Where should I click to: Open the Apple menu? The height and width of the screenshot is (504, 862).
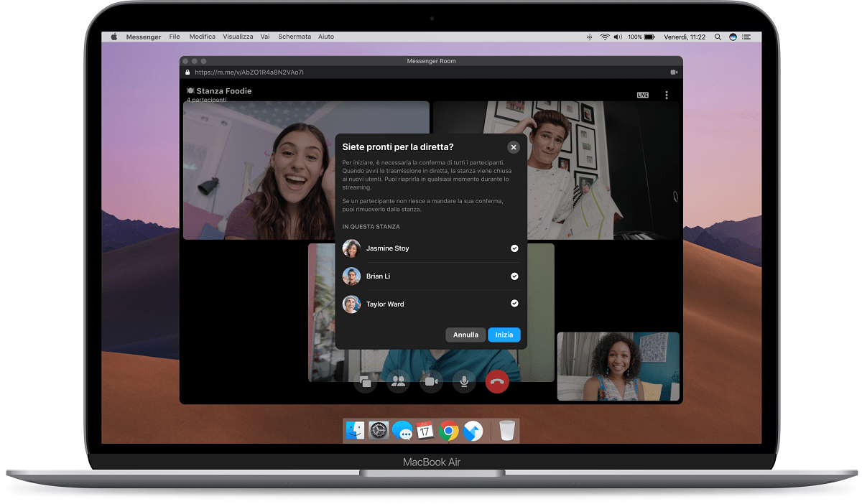[x=113, y=37]
